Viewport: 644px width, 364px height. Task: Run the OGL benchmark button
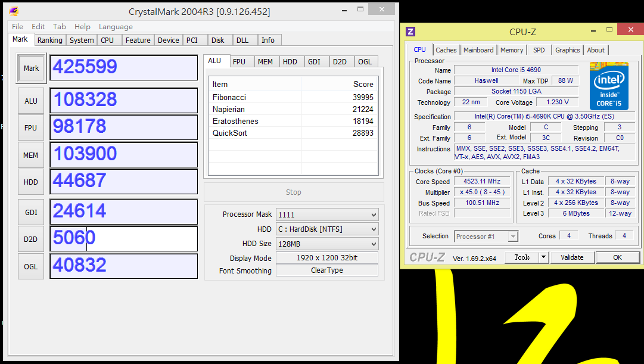pos(31,267)
